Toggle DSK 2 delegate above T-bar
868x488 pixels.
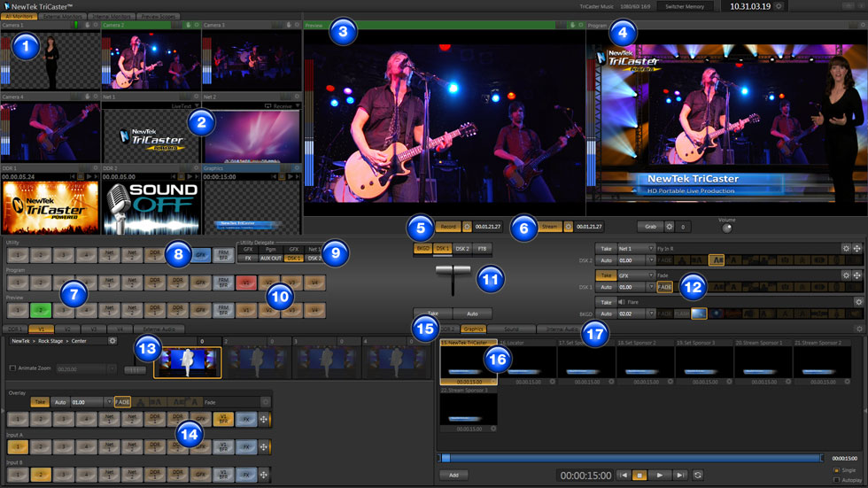[461, 249]
